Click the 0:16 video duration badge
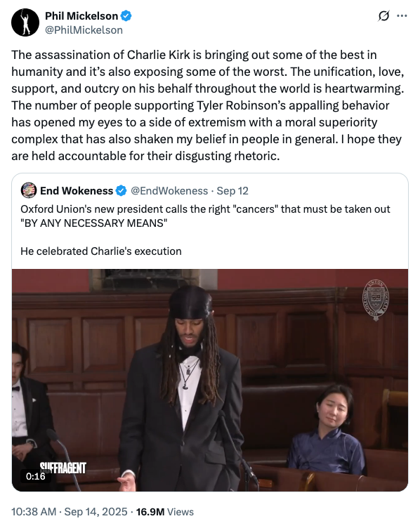Image resolution: width=420 pixels, height=521 pixels. (x=36, y=476)
